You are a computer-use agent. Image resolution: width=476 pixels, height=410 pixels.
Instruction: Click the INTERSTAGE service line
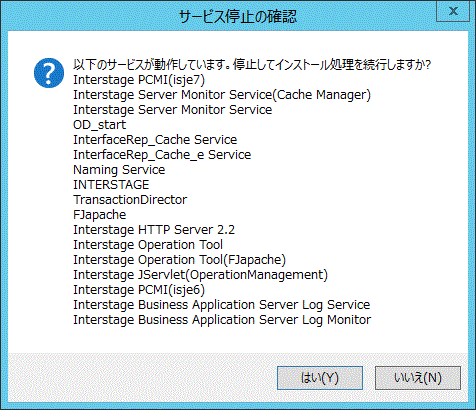(111, 185)
